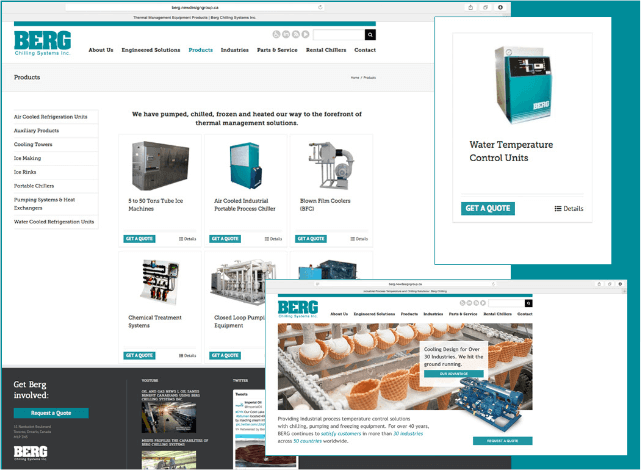Click the Twitter icon in homepage window header
The width and height of the screenshot is (641, 470).
(x=462, y=303)
